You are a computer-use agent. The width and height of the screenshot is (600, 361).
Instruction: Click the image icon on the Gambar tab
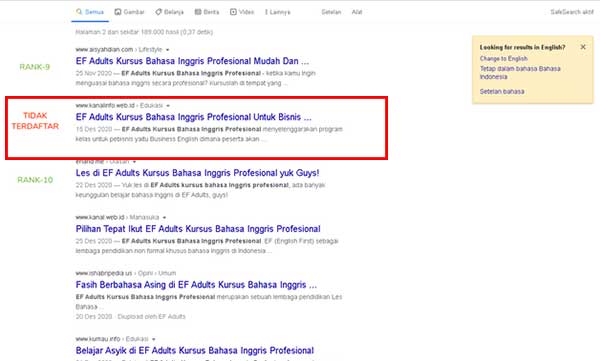tap(118, 12)
